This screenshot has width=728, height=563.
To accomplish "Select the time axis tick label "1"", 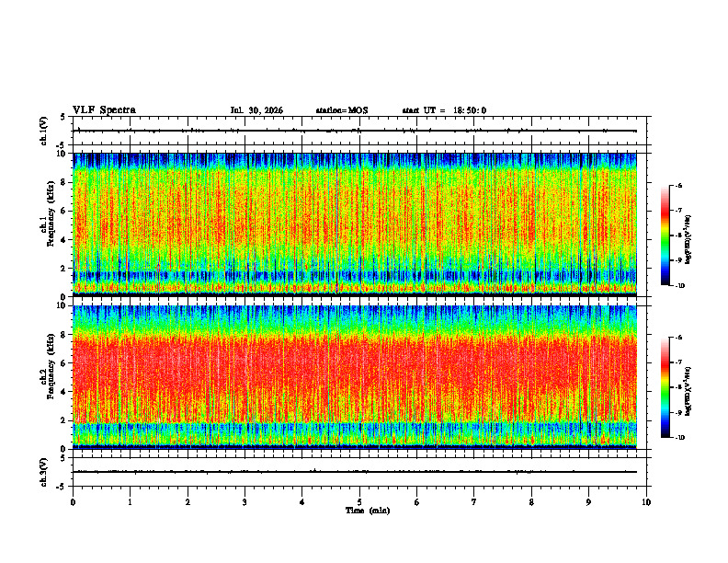I will tap(130, 502).
